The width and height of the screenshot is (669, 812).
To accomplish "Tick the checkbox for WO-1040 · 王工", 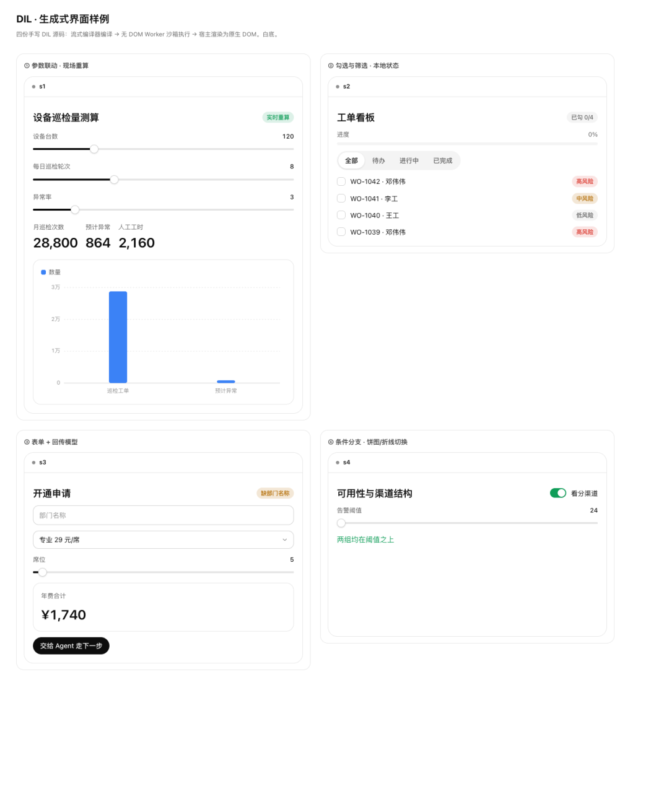I will click(341, 215).
